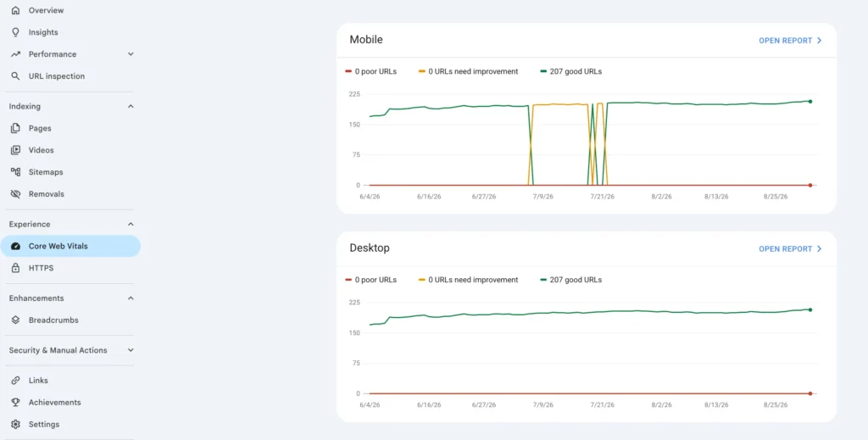Collapse the Experience section chevron
This screenshot has width=868, height=440.
(x=131, y=224)
